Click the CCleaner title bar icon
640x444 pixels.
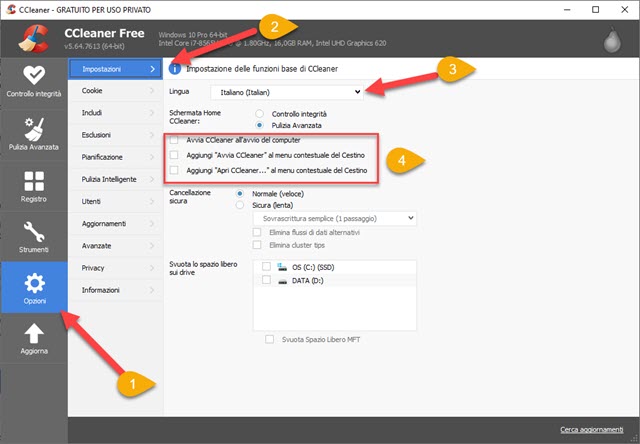[11, 9]
